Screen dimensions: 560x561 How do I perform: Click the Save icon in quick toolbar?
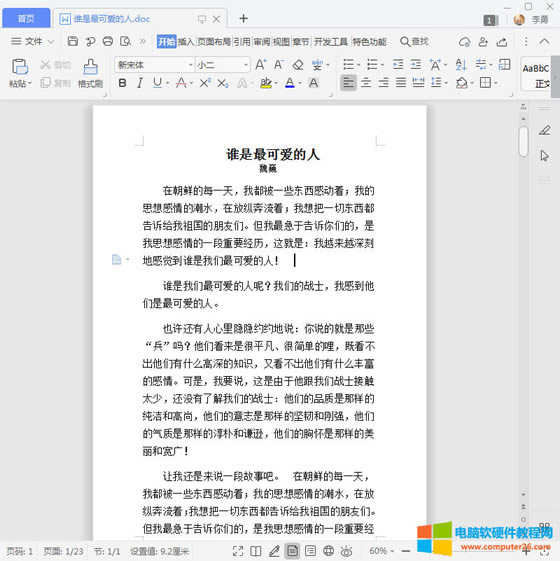click(73, 42)
